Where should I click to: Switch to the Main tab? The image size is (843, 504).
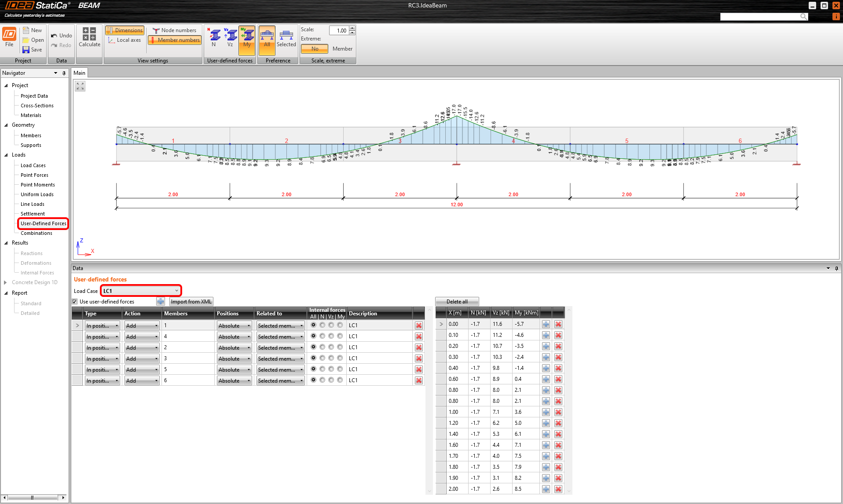point(80,73)
